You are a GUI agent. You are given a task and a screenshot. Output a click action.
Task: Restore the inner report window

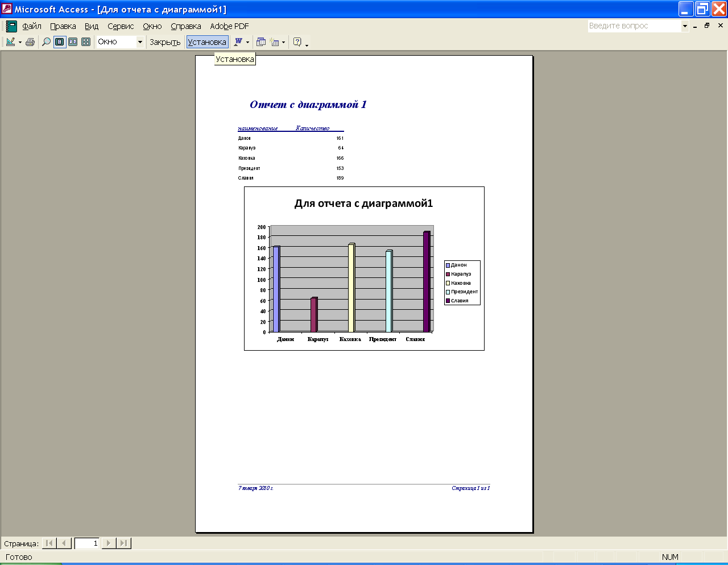point(707,26)
